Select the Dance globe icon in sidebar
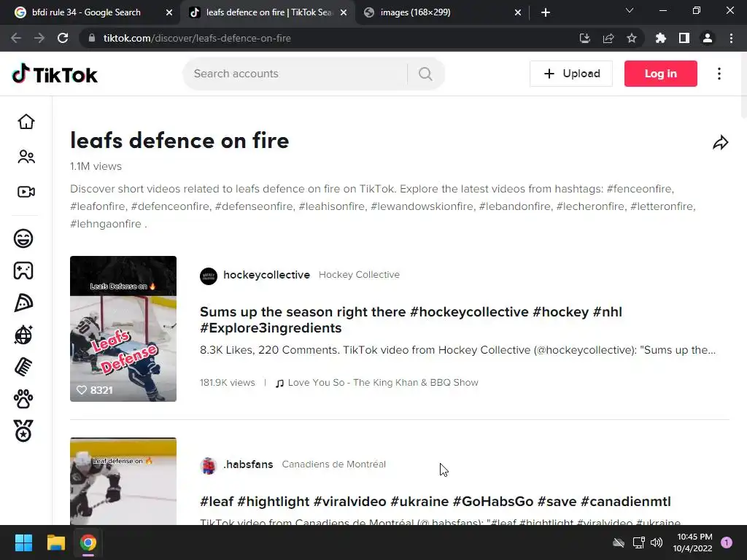This screenshot has height=560, width=747. 23,335
